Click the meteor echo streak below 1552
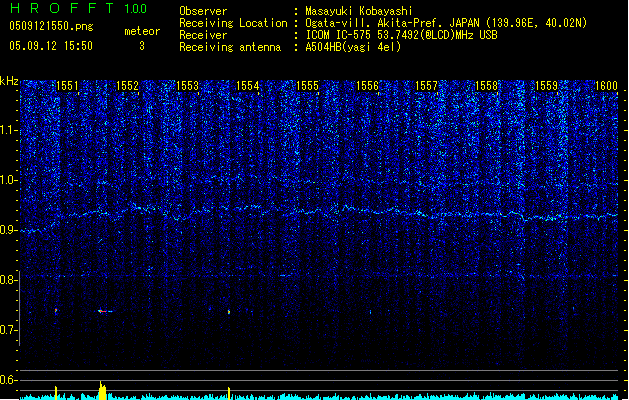The image size is (629, 400). [x=105, y=311]
